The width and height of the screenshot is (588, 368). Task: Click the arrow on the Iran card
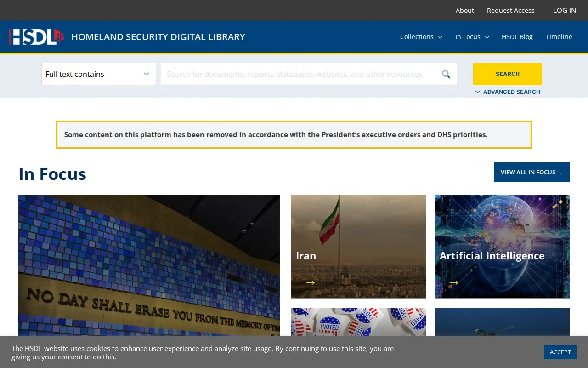tap(310, 282)
